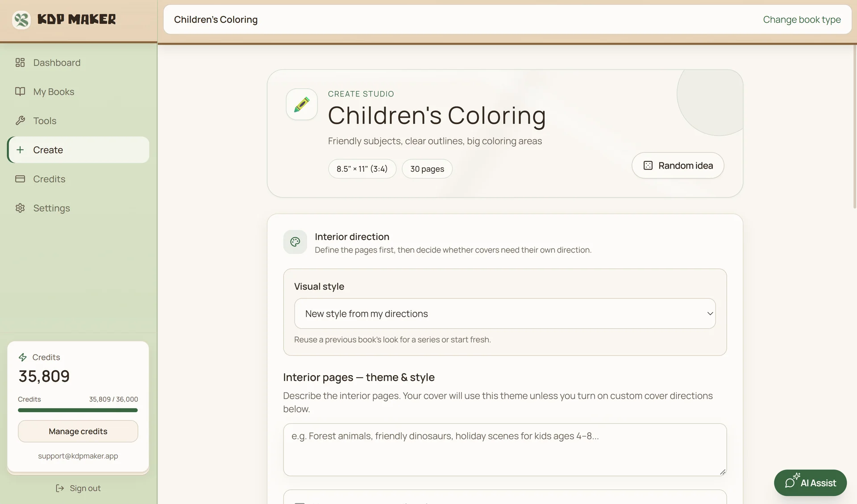
Task: Select Create in the sidebar menu
Action: (78, 150)
